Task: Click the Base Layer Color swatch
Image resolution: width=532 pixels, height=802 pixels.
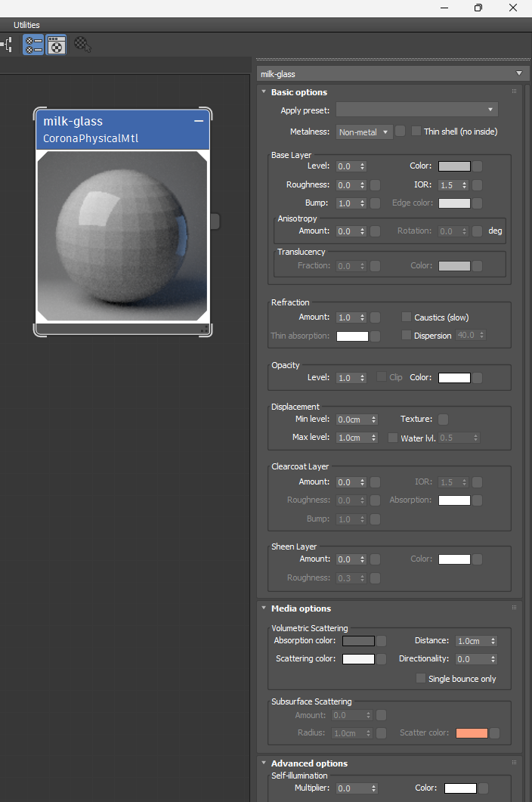Action: [454, 166]
